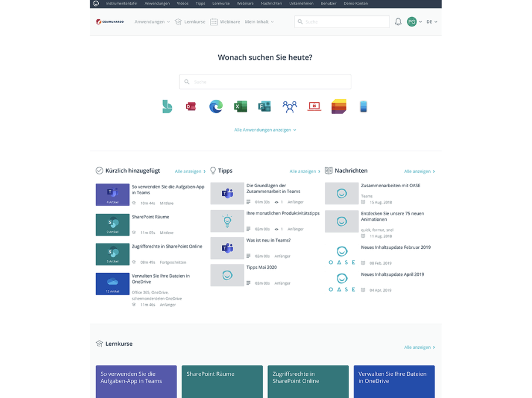Open the Microsoft Edge application icon

click(215, 106)
